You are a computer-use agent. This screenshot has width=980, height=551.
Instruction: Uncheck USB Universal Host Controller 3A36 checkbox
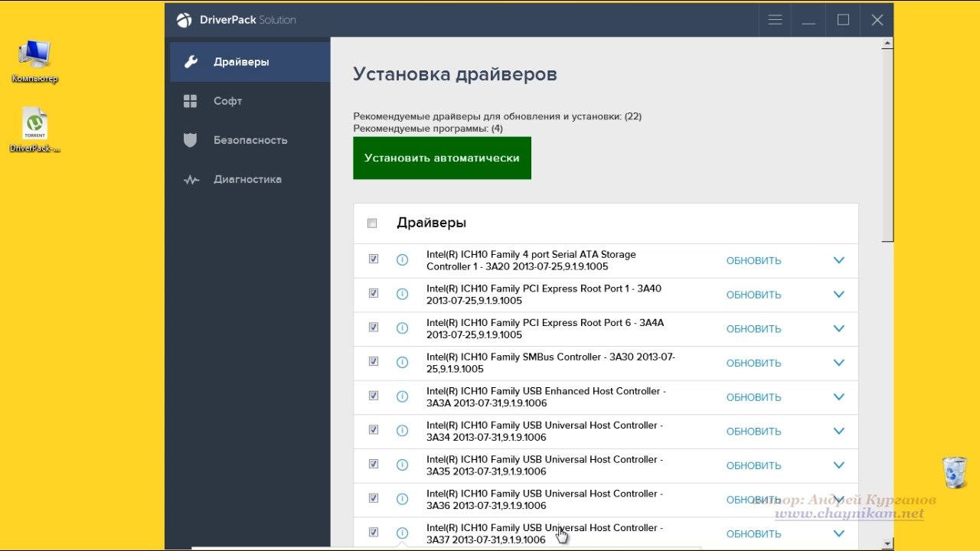point(374,498)
